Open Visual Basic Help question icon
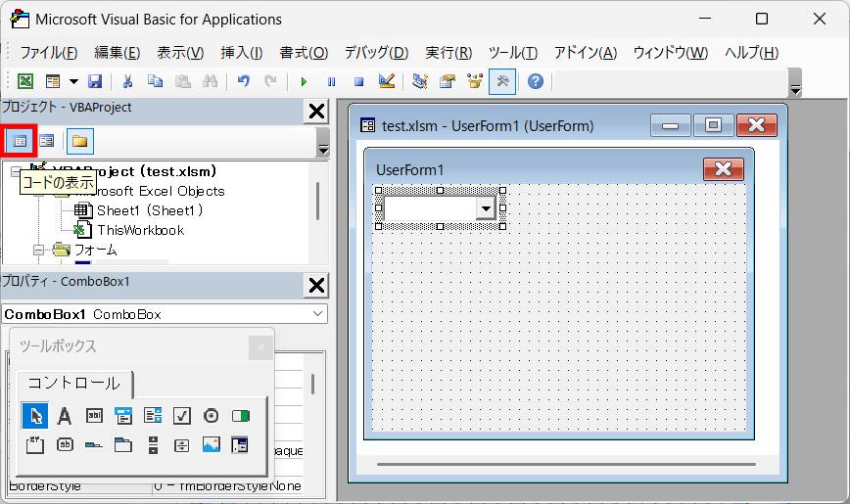 point(536,82)
